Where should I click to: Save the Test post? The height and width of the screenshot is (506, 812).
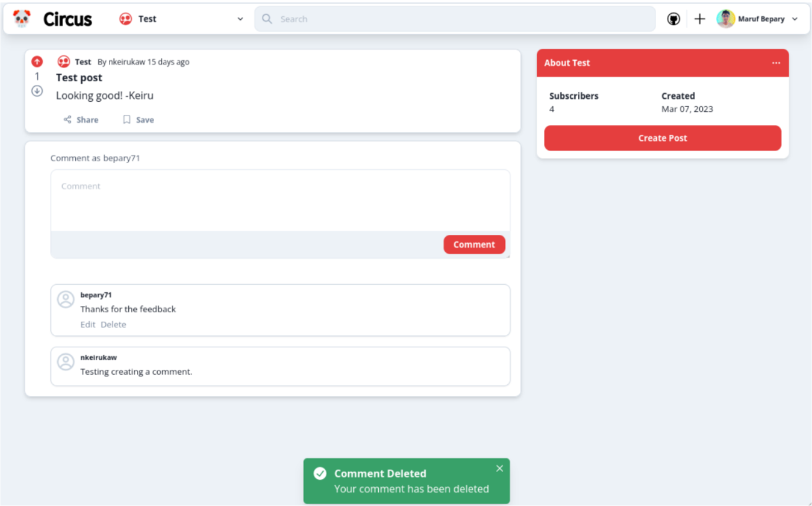point(138,120)
